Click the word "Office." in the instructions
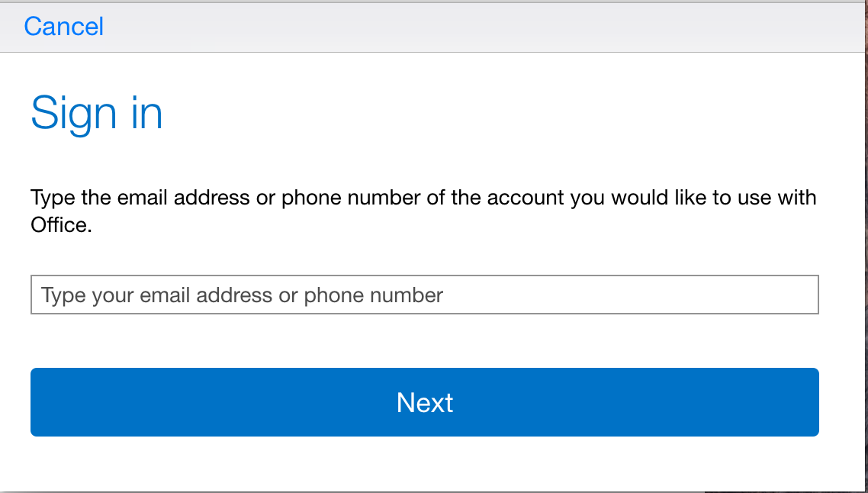The width and height of the screenshot is (868, 493). [x=61, y=225]
